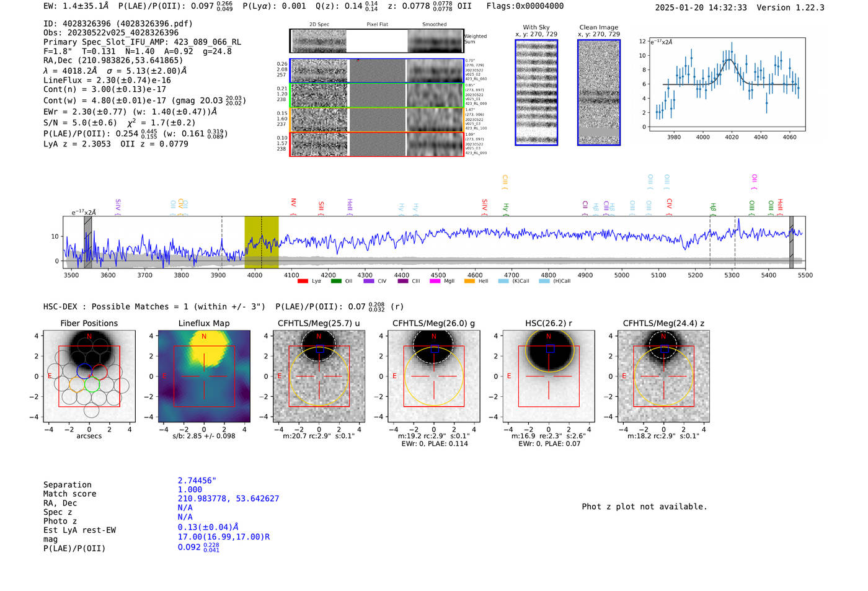Click the Est LyA rest-EW value 0.13(±0.04)Å
This screenshot has height=591, width=868.
[208, 527]
